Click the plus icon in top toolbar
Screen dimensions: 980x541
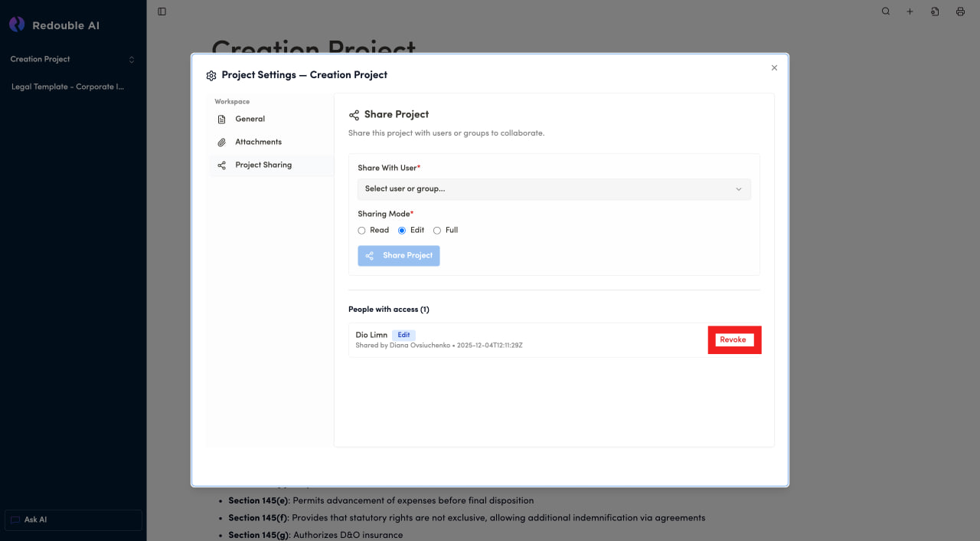click(910, 11)
